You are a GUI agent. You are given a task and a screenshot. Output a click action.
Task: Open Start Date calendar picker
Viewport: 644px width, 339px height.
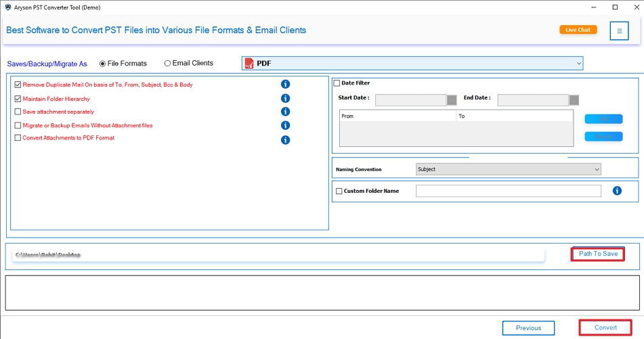tap(452, 100)
